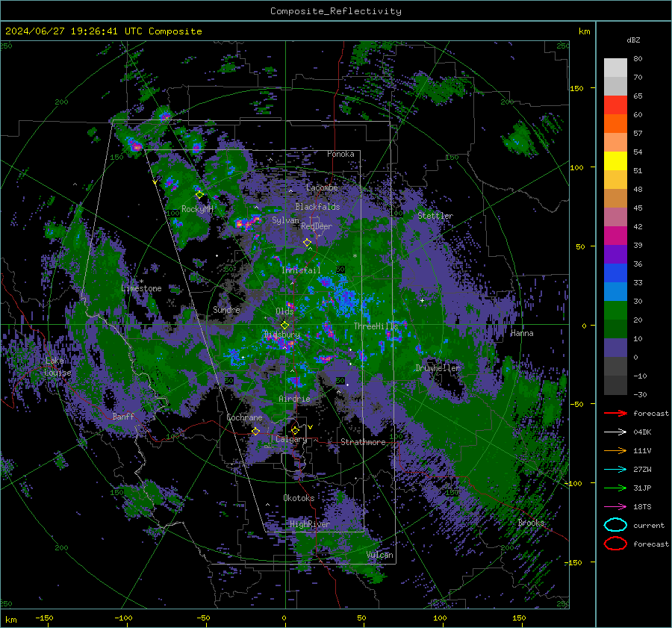The image size is (672, 628).
Task: Select the orange 111V arrow icon
Action: [x=615, y=450]
